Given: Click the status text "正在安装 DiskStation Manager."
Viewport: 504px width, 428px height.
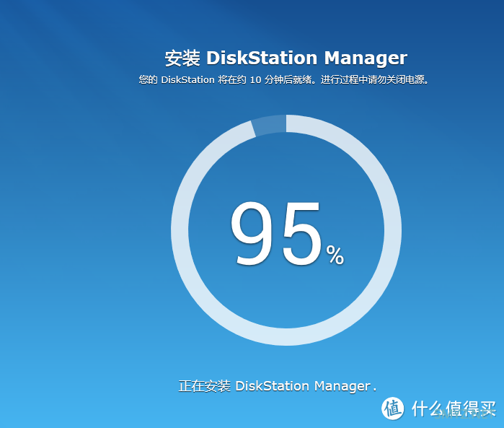Looking at the screenshot, I should (x=278, y=386).
